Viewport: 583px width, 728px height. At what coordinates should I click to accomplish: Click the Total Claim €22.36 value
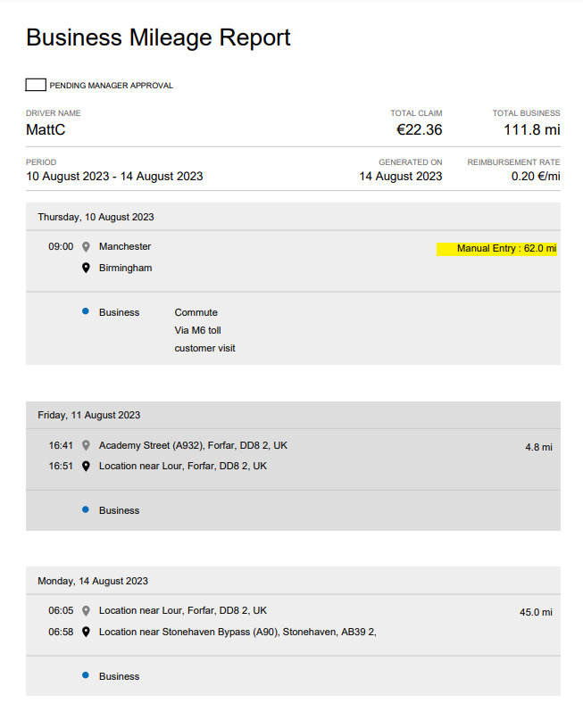(419, 129)
